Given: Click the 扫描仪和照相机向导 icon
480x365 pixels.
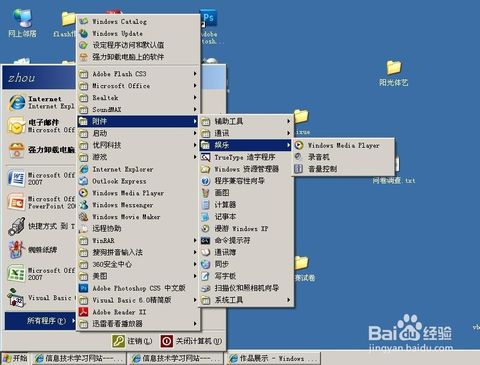Looking at the screenshot, I should tap(206, 288).
